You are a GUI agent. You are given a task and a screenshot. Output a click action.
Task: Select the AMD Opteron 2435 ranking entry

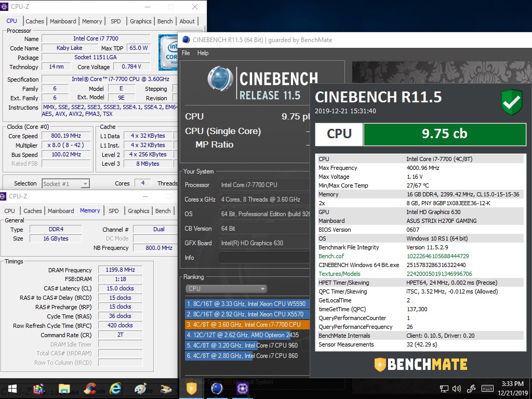(247, 335)
